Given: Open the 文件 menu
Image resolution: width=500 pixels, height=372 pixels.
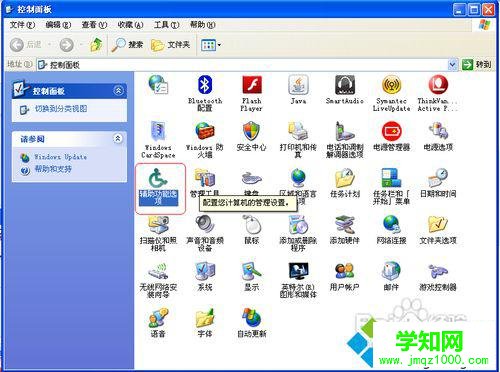Looking at the screenshot, I should pos(22,25).
